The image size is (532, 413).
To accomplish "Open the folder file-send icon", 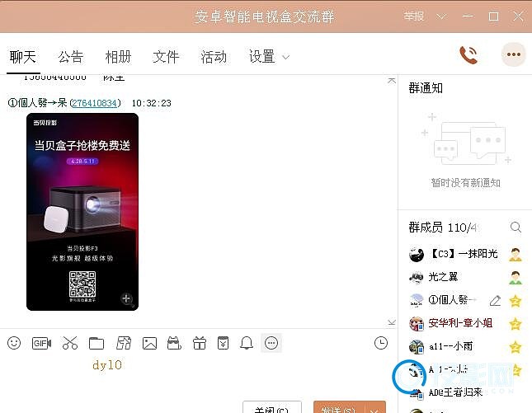I will click(97, 343).
